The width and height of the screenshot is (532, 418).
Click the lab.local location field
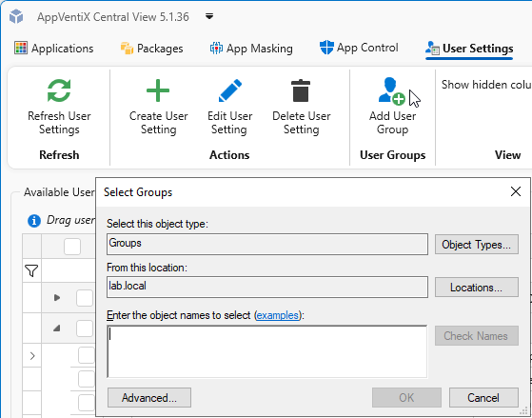(267, 287)
